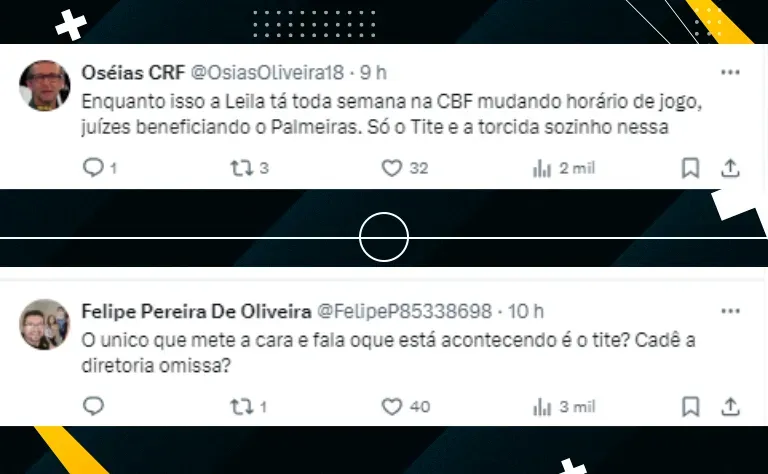Reply to Felipe Pereira De Oliveira's tweet
This screenshot has height=474, width=768.
(x=93, y=406)
